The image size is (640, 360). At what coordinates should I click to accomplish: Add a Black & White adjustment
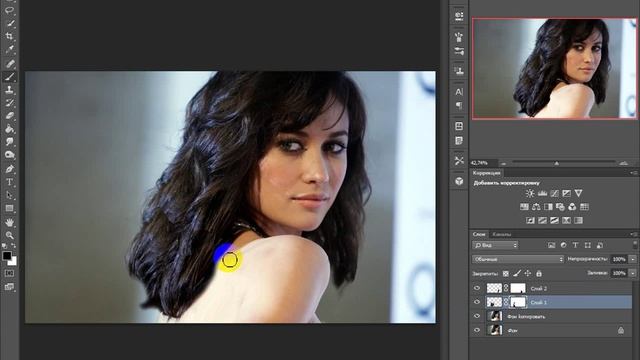click(548, 207)
